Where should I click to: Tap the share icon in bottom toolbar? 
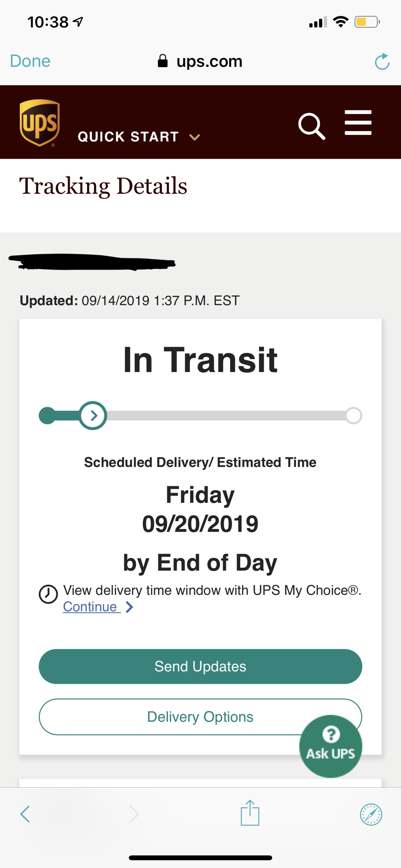click(250, 813)
